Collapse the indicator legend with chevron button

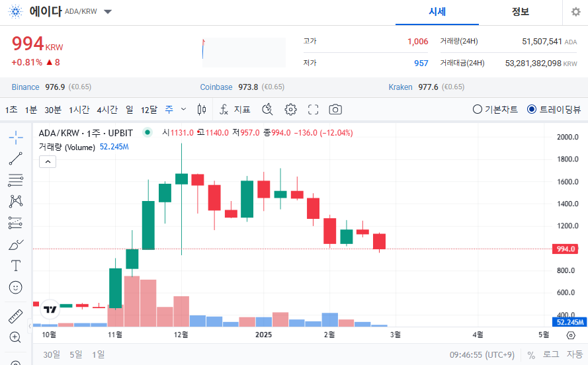click(x=48, y=162)
